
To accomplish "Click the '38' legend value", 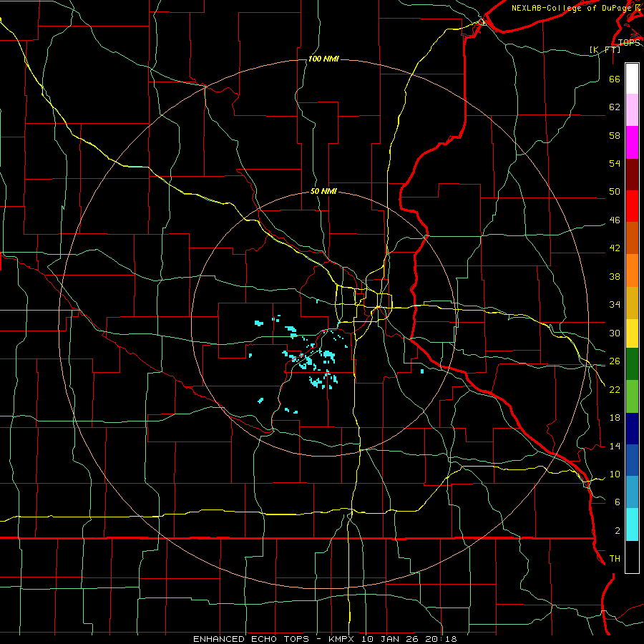I will [x=615, y=277].
